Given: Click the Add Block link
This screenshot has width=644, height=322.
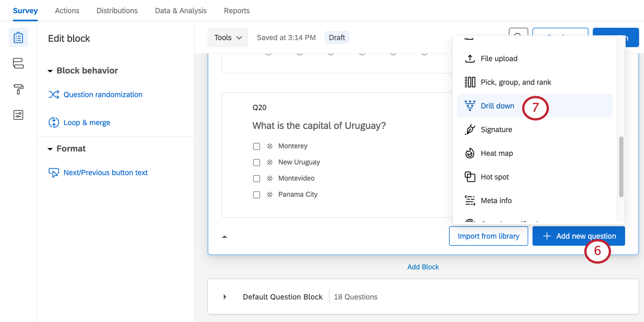Looking at the screenshot, I should point(423,267).
